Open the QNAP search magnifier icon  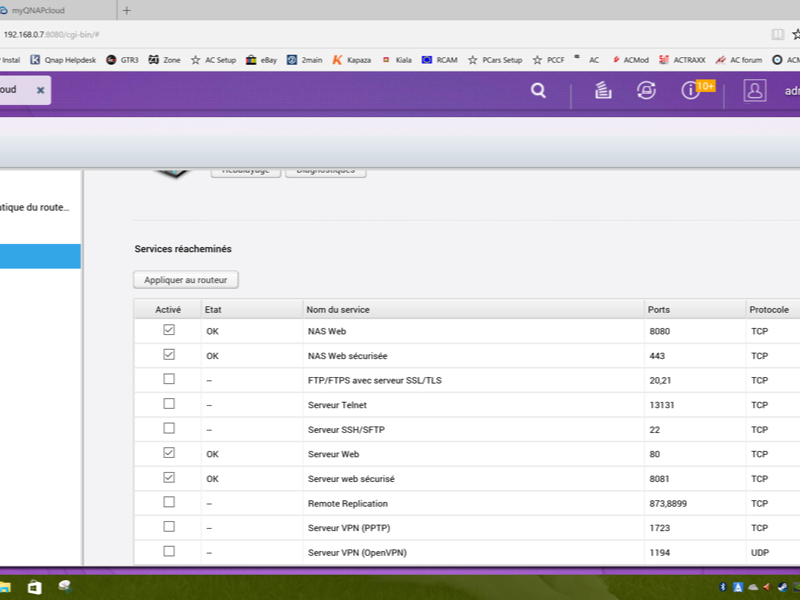pos(538,91)
